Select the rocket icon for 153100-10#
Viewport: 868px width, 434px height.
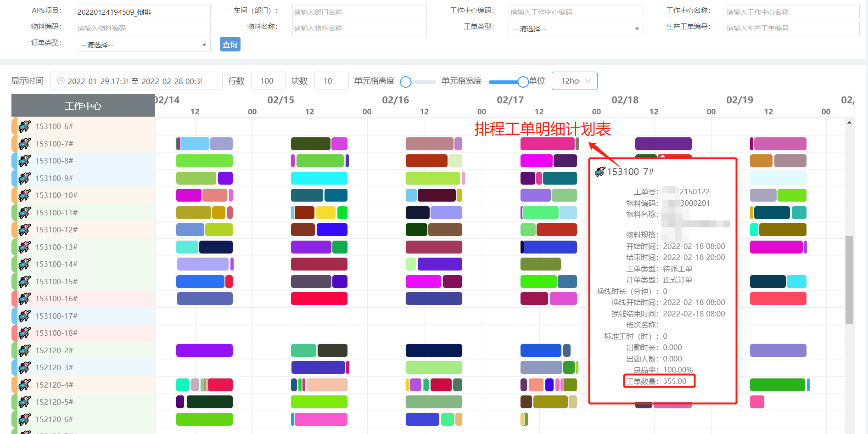click(24, 195)
